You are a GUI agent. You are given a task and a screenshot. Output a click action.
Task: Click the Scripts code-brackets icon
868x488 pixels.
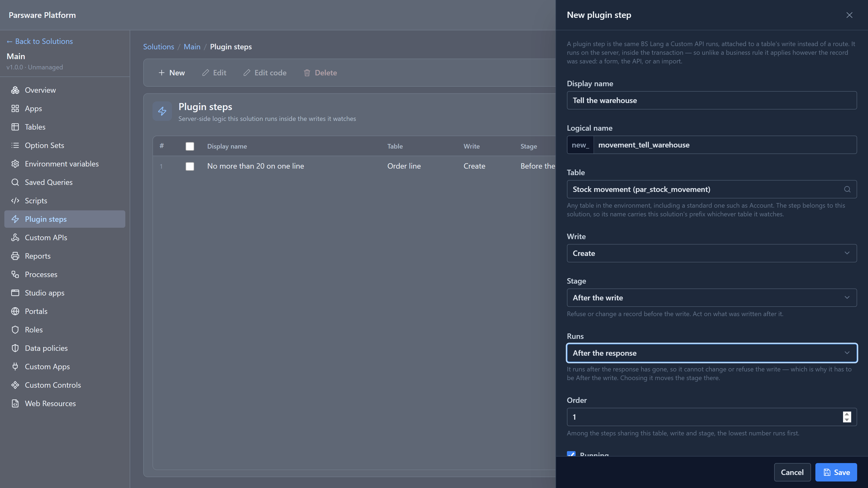pos(15,201)
